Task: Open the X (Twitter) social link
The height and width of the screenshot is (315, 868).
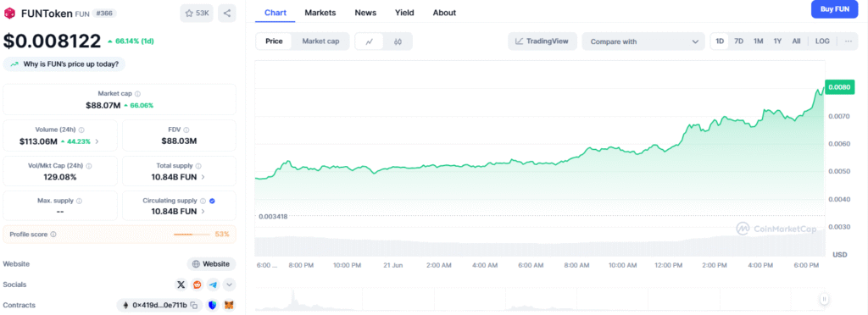Action: (x=181, y=285)
